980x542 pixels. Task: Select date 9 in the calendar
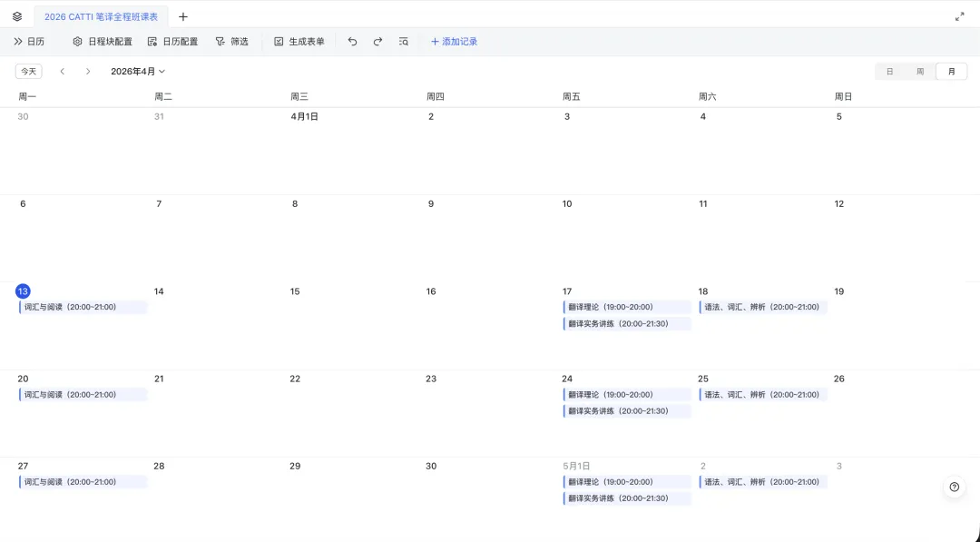pyautogui.click(x=431, y=203)
